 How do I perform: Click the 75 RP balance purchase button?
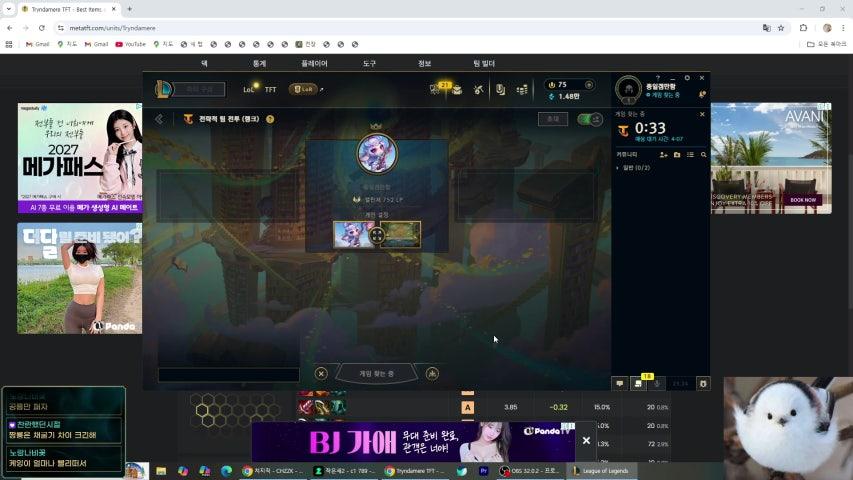tap(589, 85)
